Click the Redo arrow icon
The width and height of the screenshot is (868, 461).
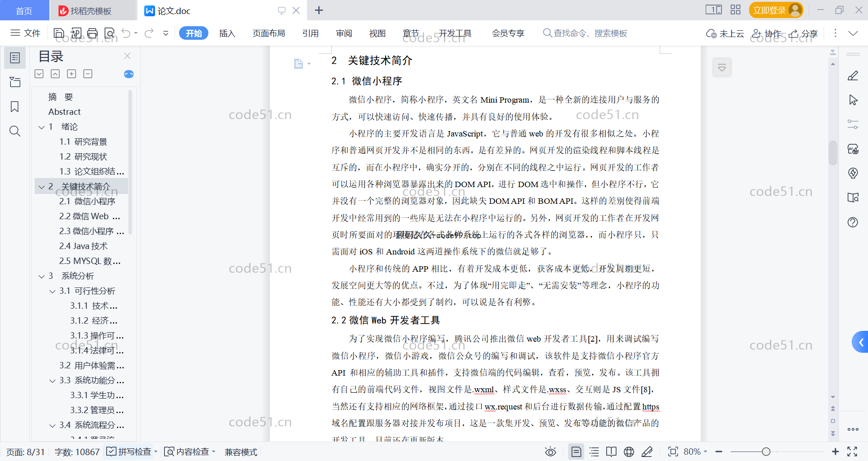tap(149, 33)
